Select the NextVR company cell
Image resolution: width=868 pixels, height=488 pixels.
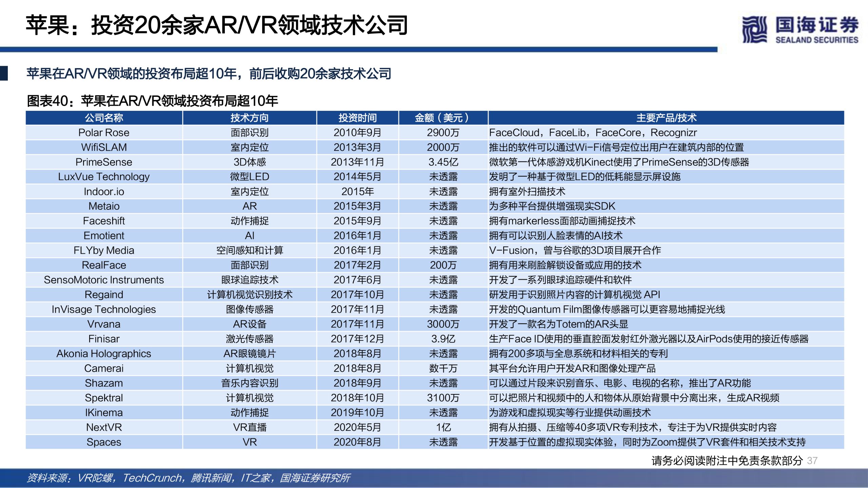tap(104, 427)
